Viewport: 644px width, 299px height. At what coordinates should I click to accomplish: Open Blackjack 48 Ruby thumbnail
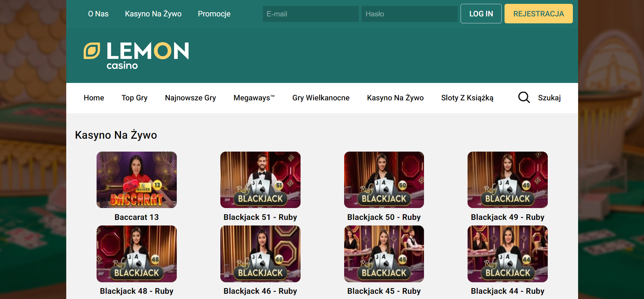pyautogui.click(x=137, y=254)
